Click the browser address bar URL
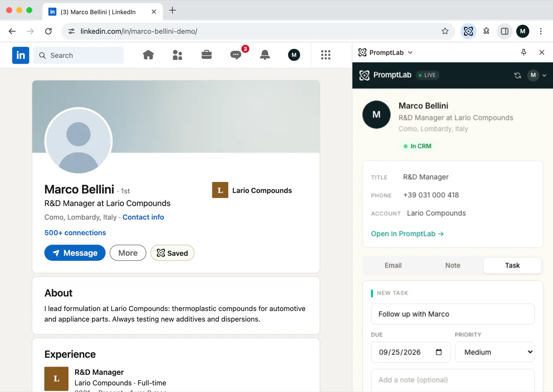553x392 pixels. [x=139, y=31]
